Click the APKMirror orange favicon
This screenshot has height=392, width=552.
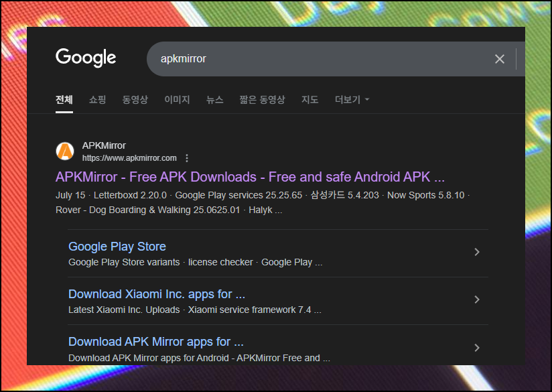pos(65,151)
